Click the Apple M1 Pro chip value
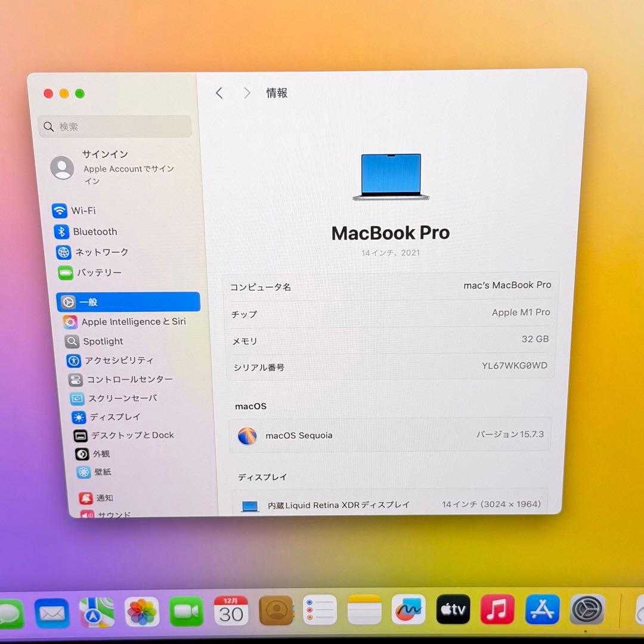This screenshot has height=644, width=644. 521,312
